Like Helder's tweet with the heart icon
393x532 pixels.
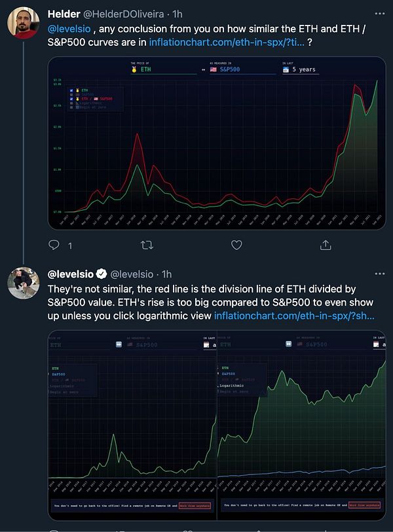236,245
